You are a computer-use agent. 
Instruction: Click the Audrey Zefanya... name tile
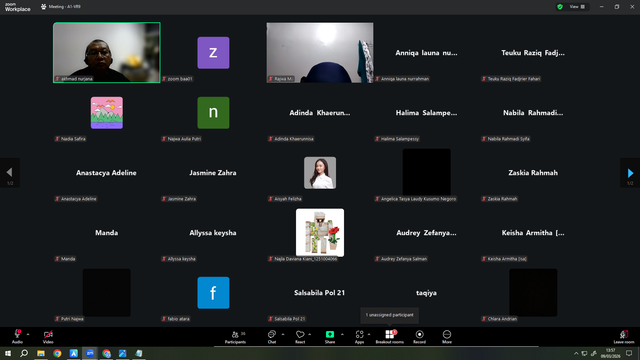(x=426, y=233)
